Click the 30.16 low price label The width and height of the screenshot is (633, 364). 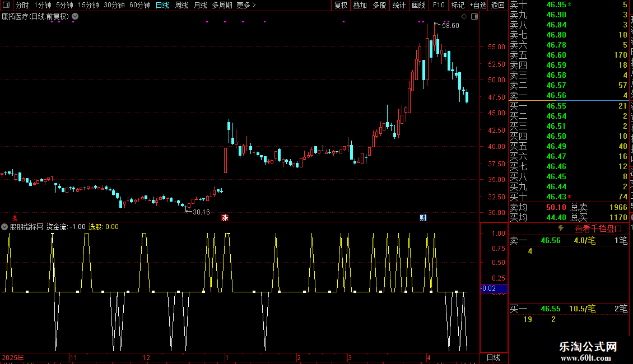tap(202, 212)
